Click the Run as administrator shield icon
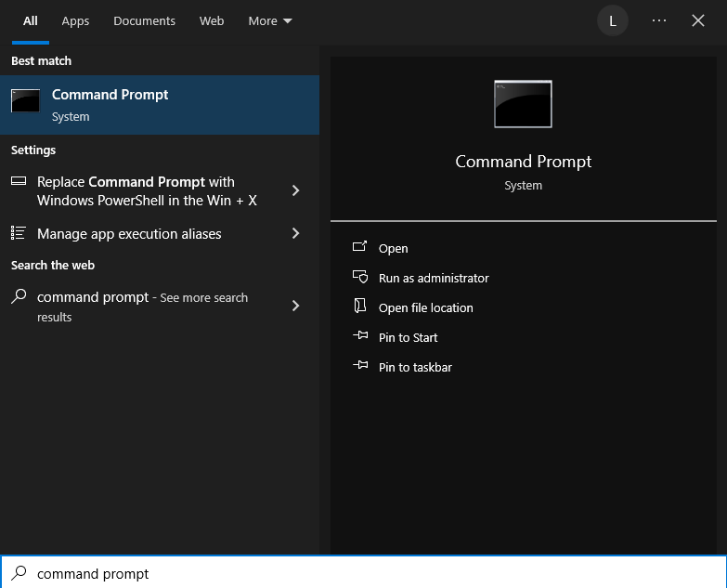The image size is (727, 588). (x=360, y=278)
